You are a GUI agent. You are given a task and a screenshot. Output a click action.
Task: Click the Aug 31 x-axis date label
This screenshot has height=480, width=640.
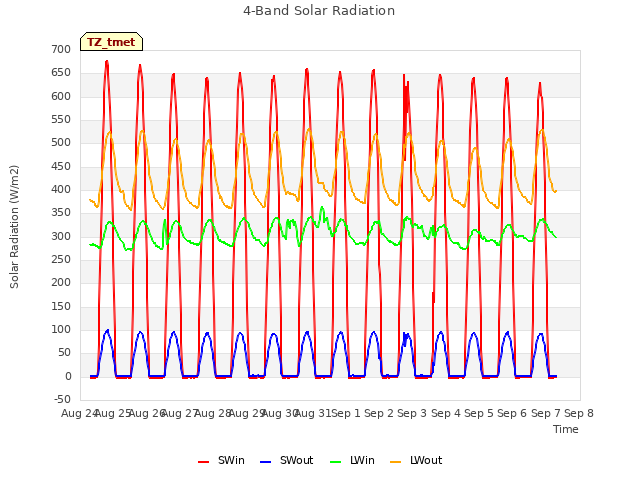click(313, 413)
